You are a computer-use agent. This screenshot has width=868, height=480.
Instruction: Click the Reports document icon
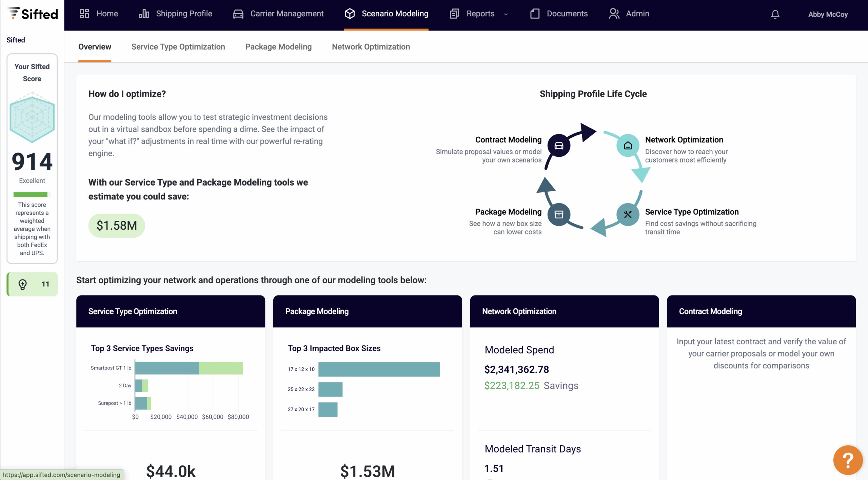coord(454,14)
